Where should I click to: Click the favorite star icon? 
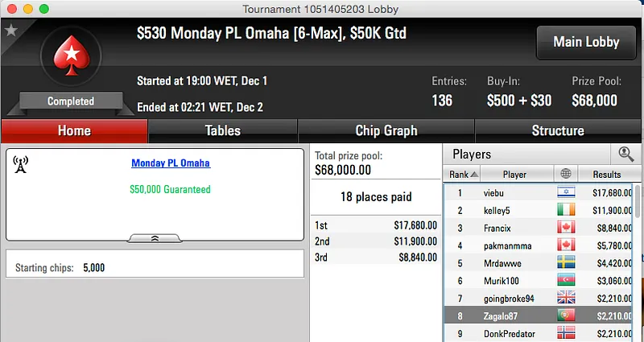[x=10, y=31]
